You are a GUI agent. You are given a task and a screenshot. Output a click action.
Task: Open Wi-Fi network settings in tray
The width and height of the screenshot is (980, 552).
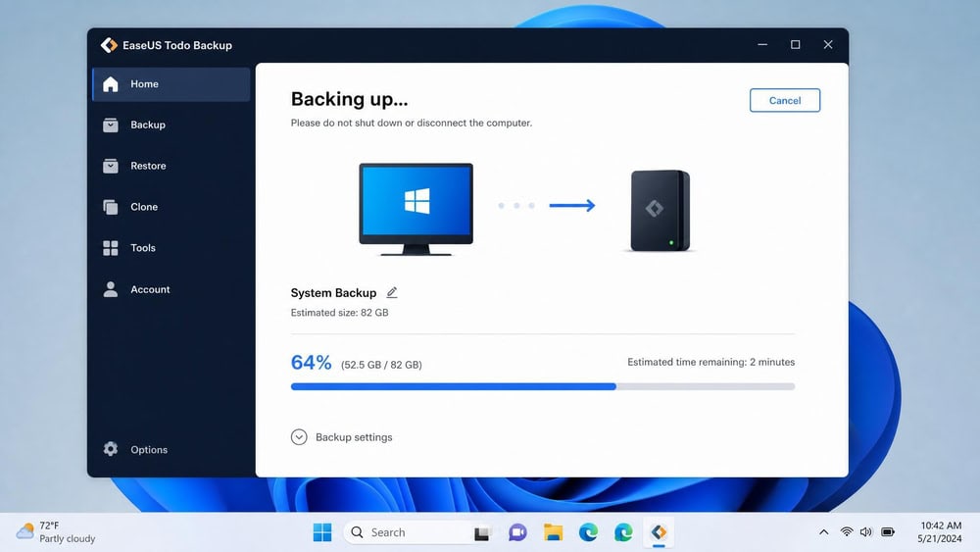[847, 532]
